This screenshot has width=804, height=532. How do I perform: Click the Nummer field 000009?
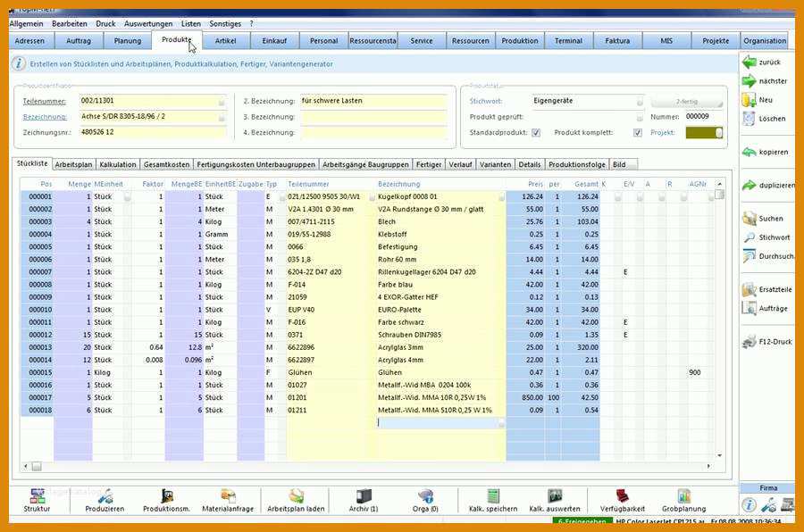point(704,116)
